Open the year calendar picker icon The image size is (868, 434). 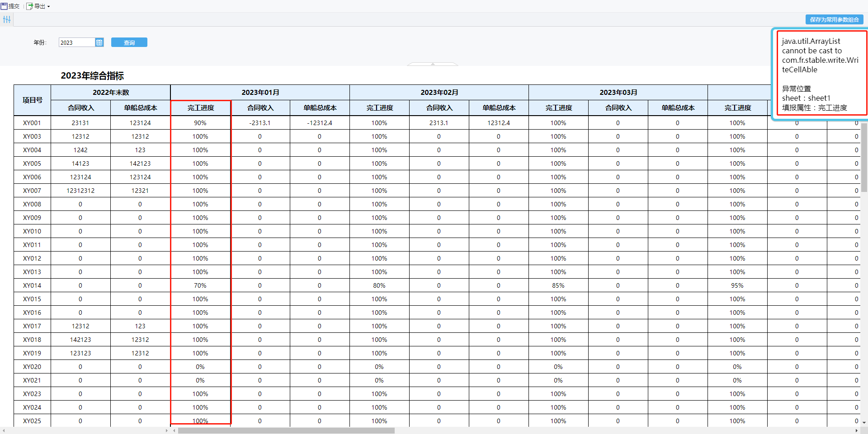[x=99, y=42]
